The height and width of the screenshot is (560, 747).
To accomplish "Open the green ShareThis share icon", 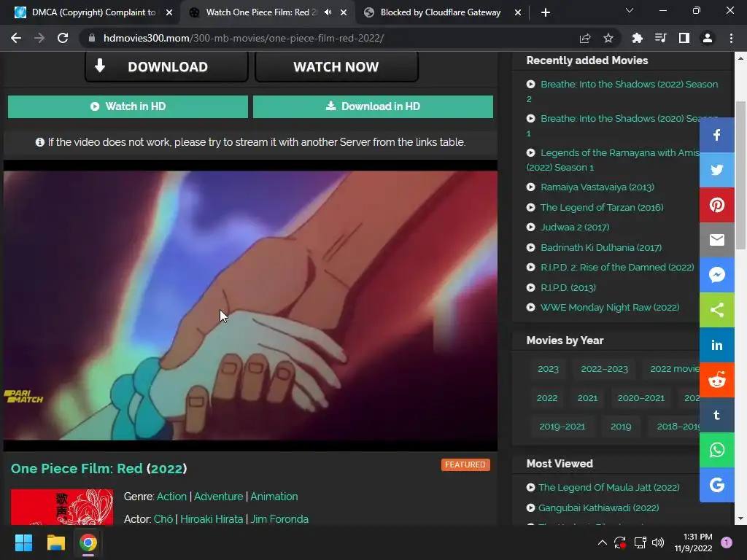I will point(716,310).
